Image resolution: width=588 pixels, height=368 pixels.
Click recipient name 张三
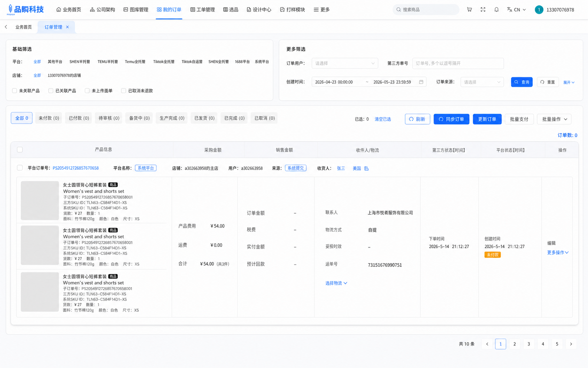pos(341,168)
